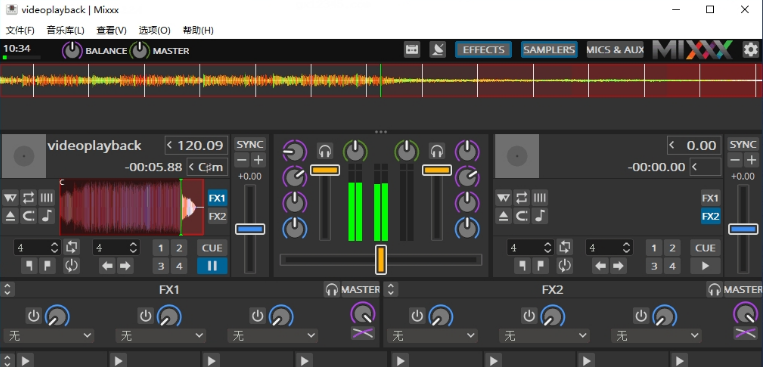Enable third effect power in FX1
764x367 pixels.
257,316
